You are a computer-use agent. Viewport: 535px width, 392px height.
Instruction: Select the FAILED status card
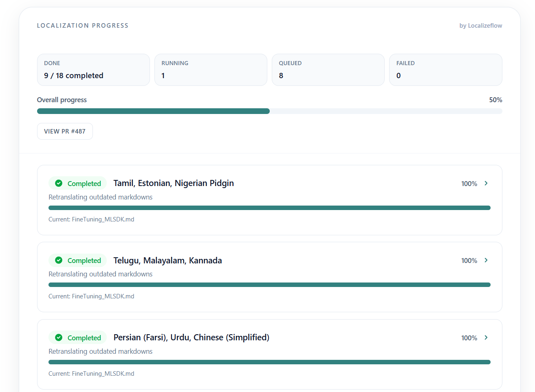[x=445, y=70]
